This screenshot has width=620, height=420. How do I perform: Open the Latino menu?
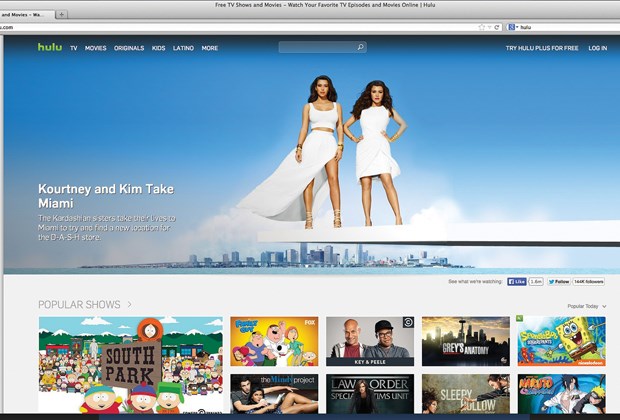[x=183, y=48]
